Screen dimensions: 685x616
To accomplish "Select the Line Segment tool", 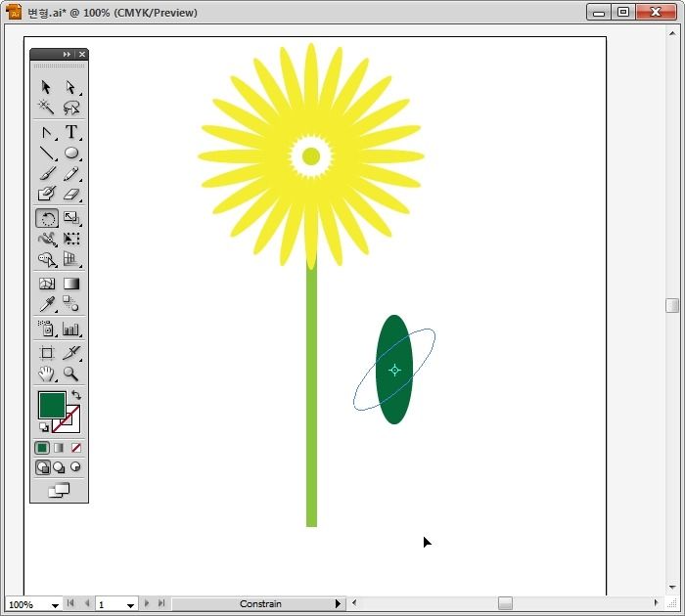I will pyautogui.click(x=46, y=153).
